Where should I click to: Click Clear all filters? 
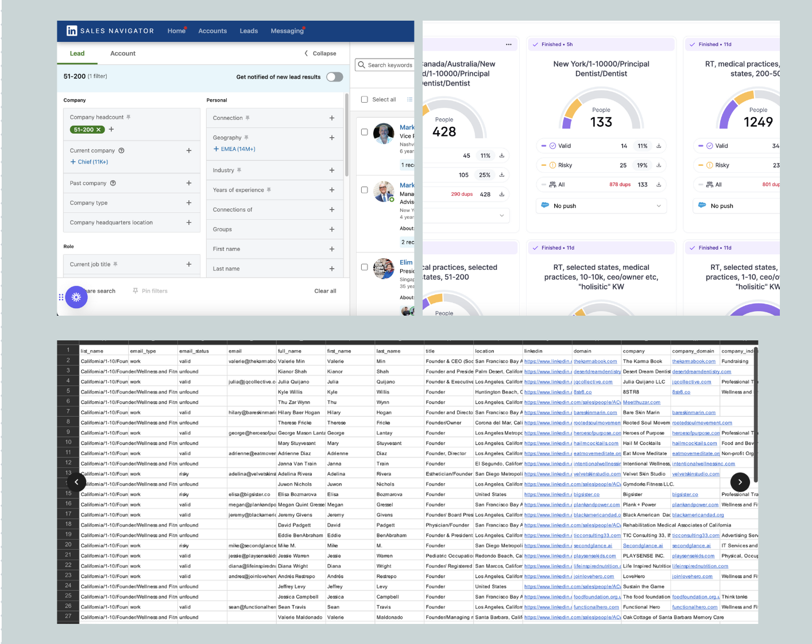(x=325, y=291)
